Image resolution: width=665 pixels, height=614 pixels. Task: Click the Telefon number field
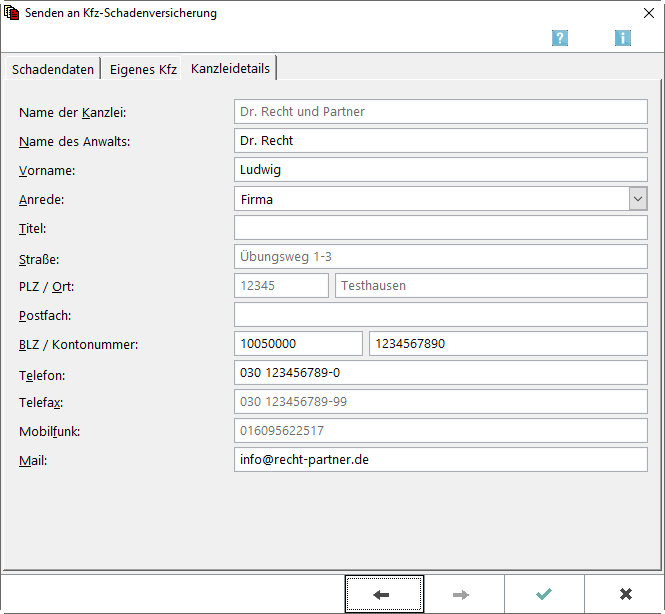[440, 373]
